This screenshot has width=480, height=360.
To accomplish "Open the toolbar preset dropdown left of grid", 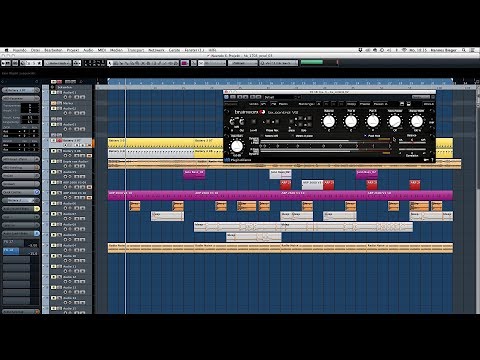I will pos(58,63).
